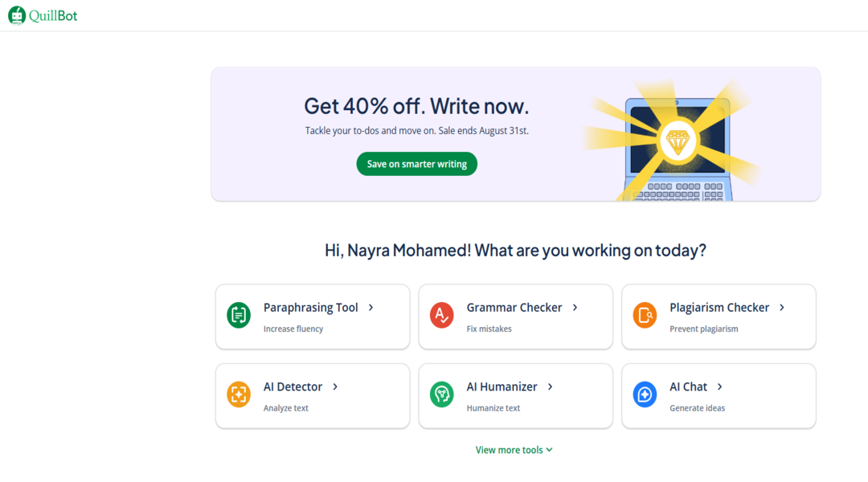This screenshot has height=482, width=868.
Task: Select the Increase fluency card subtitle
Action: point(293,329)
